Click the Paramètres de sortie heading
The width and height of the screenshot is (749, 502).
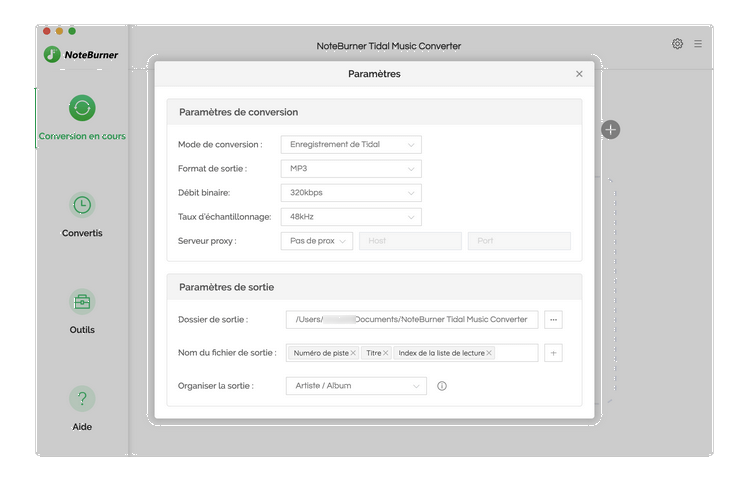point(226,287)
